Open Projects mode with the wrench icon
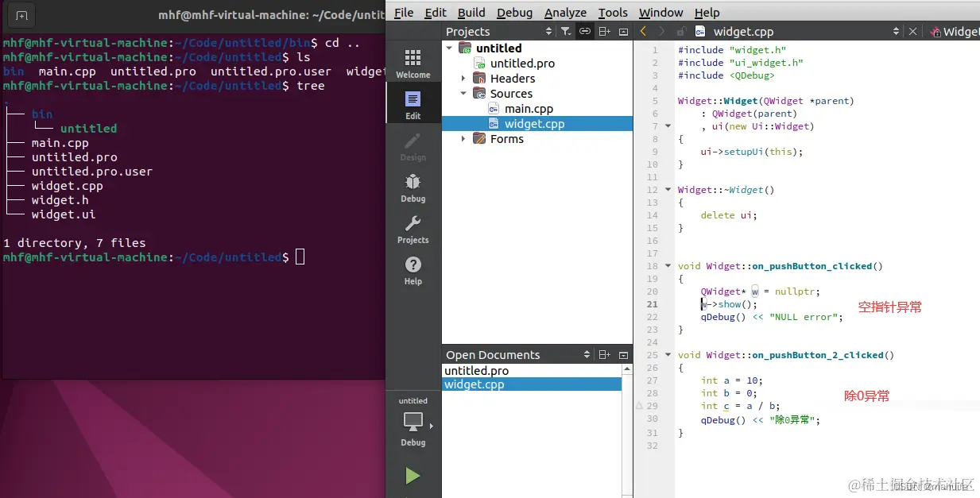The width and height of the screenshot is (980, 498). pyautogui.click(x=413, y=229)
